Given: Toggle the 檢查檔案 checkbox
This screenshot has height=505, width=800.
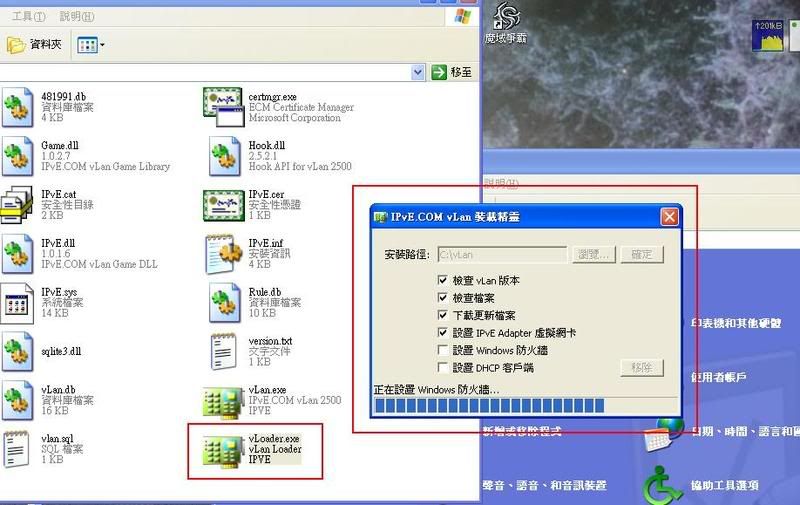Looking at the screenshot, I should [442, 297].
